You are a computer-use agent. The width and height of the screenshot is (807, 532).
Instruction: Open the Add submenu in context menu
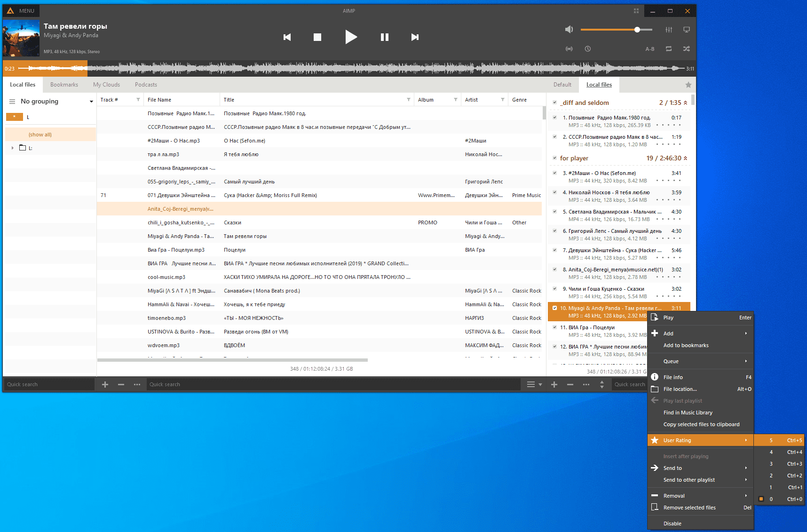tap(701, 333)
